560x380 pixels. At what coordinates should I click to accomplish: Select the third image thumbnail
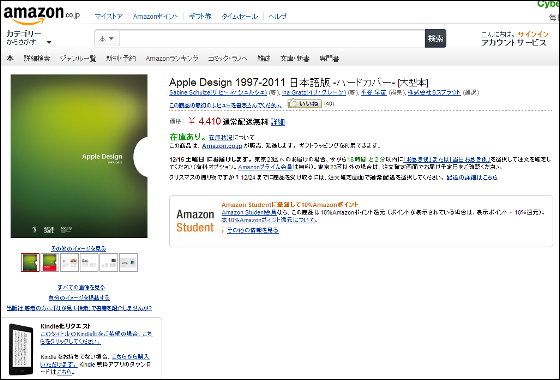point(69,262)
